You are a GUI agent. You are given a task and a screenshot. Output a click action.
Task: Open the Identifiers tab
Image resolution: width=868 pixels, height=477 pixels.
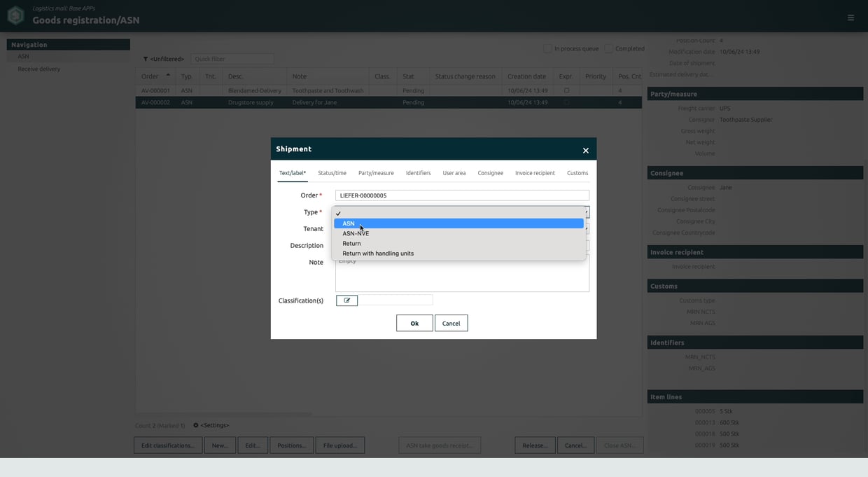pos(418,173)
